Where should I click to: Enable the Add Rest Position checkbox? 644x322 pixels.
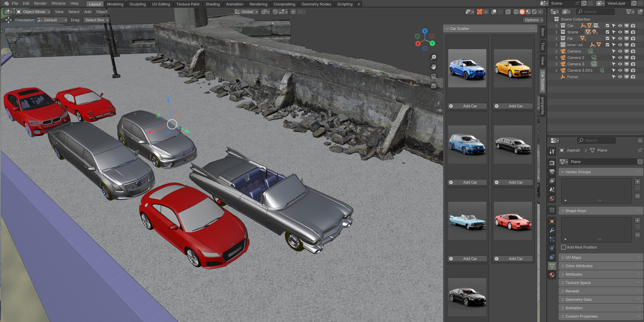coord(563,247)
